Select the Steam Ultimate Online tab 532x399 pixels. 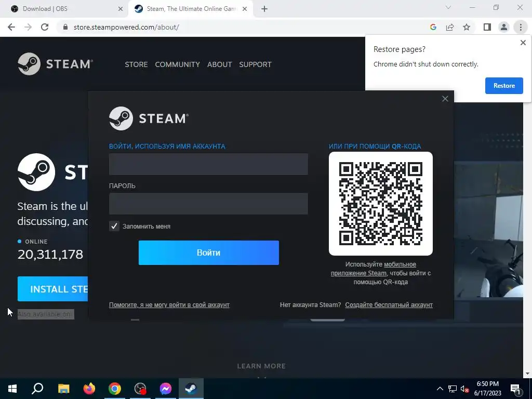click(191, 9)
